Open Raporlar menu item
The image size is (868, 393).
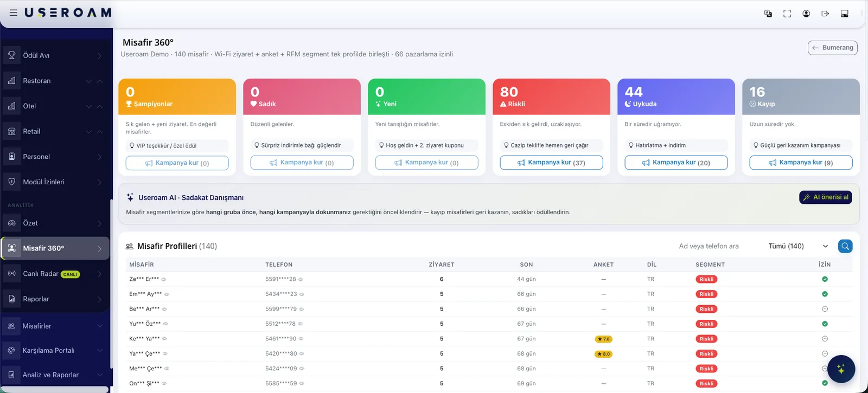pyautogui.click(x=55, y=299)
